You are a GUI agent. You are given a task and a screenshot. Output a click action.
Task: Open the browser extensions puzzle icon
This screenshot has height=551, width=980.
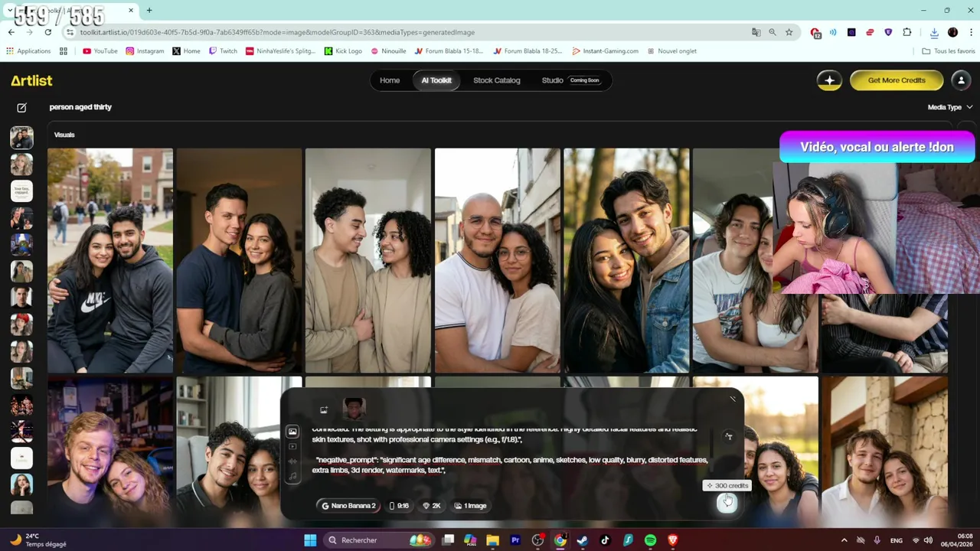pyautogui.click(x=907, y=32)
